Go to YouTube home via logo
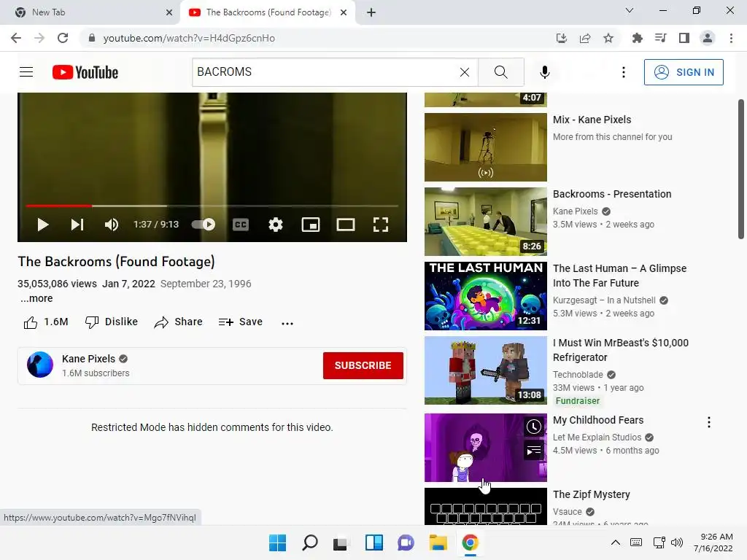Image resolution: width=747 pixels, height=560 pixels. tap(85, 72)
